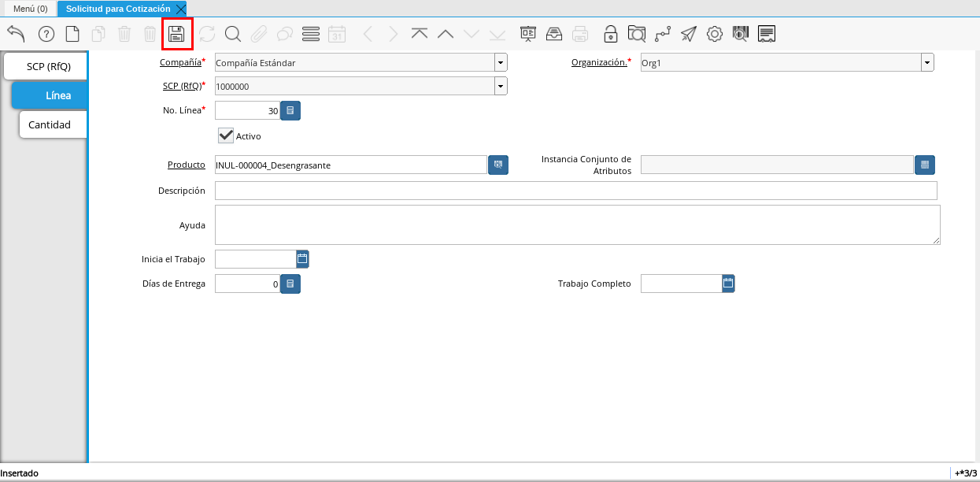Image resolution: width=980 pixels, height=482 pixels.
Task: Select the Línea side tab
Action: tap(51, 95)
